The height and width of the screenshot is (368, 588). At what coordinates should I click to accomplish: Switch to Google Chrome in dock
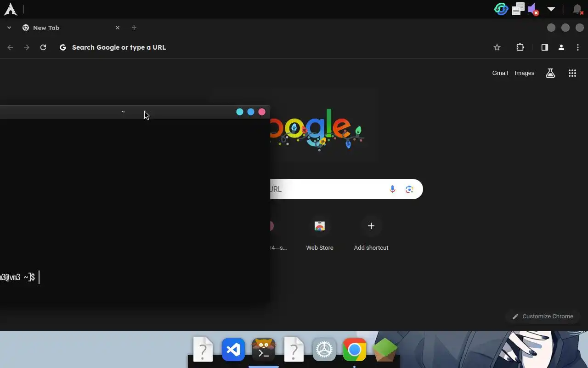coord(355,350)
